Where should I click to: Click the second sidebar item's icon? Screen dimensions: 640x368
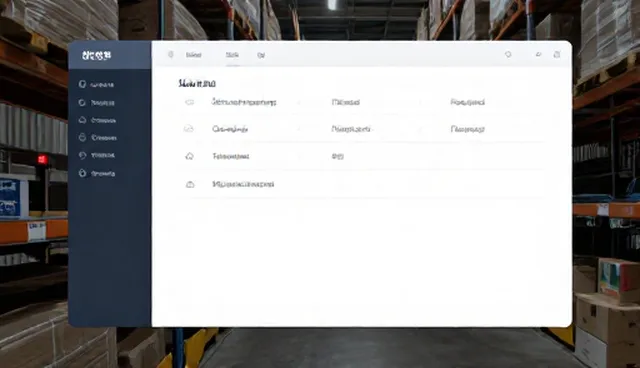tap(82, 102)
